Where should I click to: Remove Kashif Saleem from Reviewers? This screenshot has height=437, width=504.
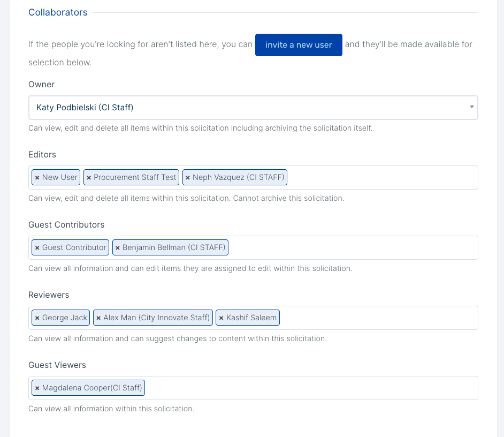tap(221, 318)
